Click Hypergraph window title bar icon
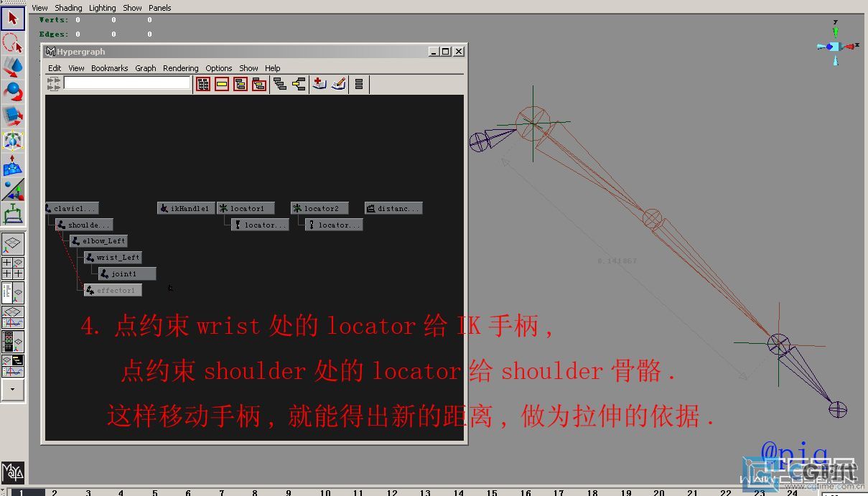 tap(51, 52)
